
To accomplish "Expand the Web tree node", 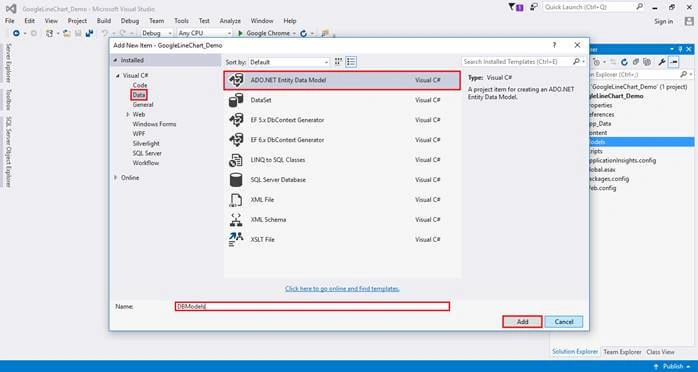I will [x=128, y=114].
